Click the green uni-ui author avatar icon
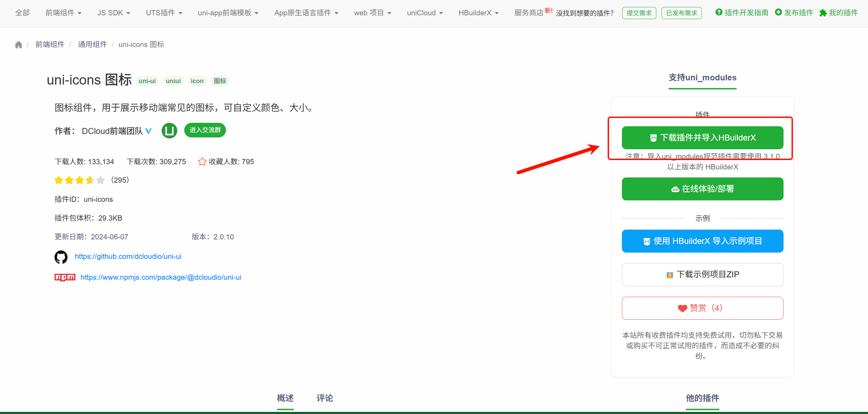Image resolution: width=868 pixels, height=414 pixels. click(170, 130)
